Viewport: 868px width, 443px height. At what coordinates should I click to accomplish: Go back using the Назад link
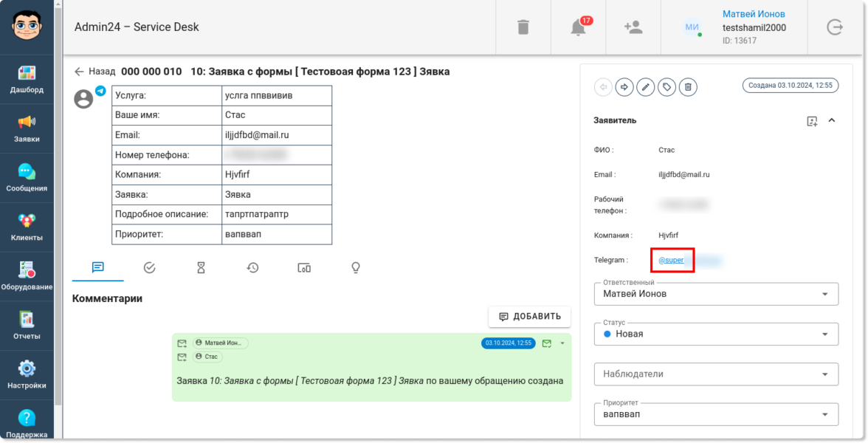tap(94, 72)
